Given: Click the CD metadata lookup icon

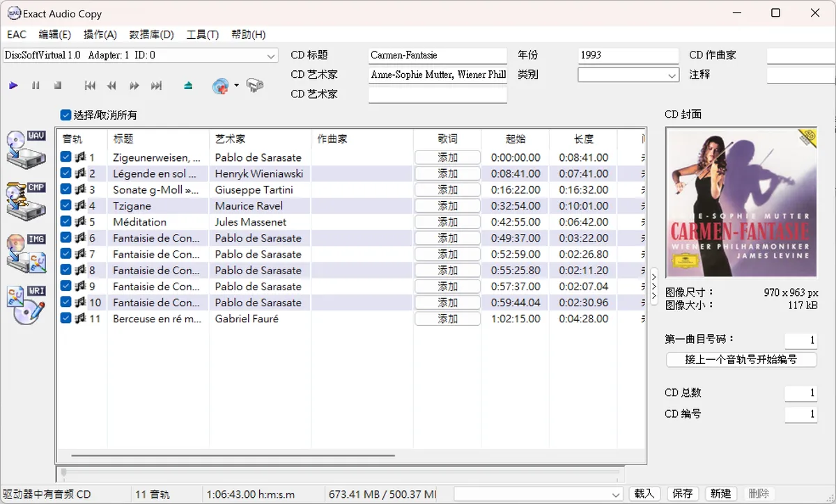Looking at the screenshot, I should point(221,86).
